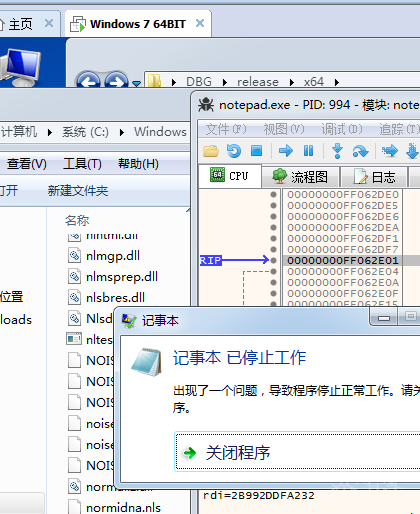Toggle breakpoint dot at address 00000000FF062DE6
The width and height of the screenshot is (420, 514).
click(x=274, y=216)
